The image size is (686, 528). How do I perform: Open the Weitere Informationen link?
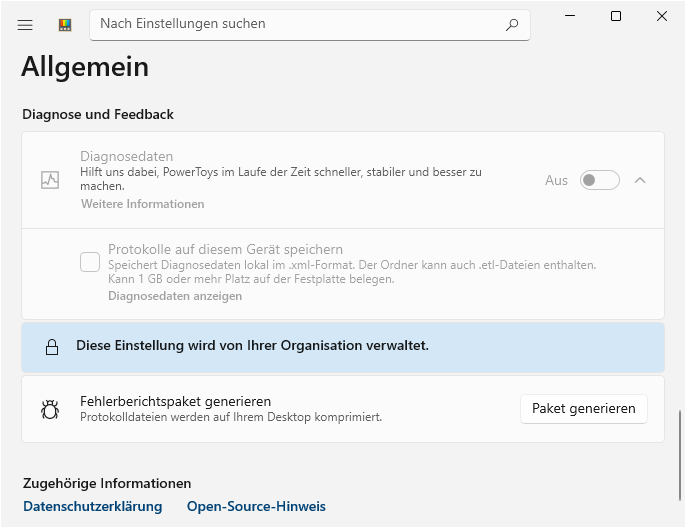click(x=143, y=204)
